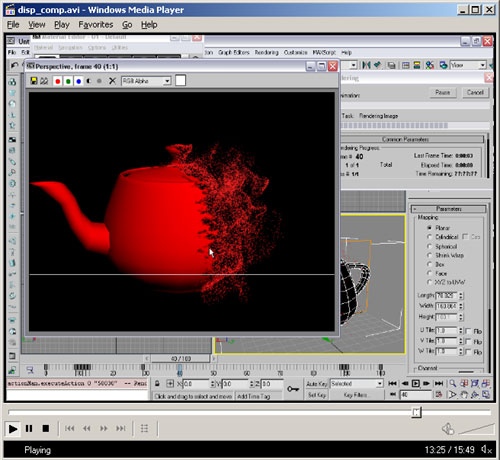Open the Help menu of Media Player
Viewport: 500px width, 460px height.
coord(149,25)
